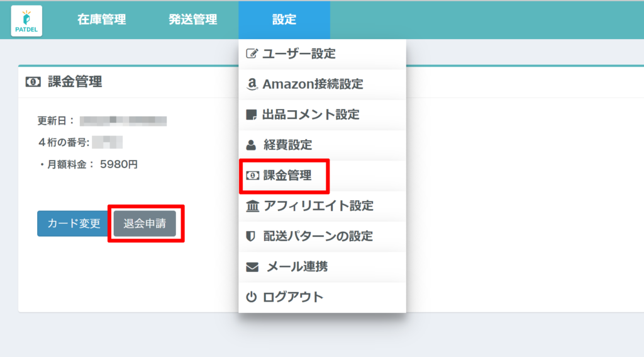The height and width of the screenshot is (357, 644).
Task: Click the envelope icon for メール連携
Action: pyautogui.click(x=252, y=267)
